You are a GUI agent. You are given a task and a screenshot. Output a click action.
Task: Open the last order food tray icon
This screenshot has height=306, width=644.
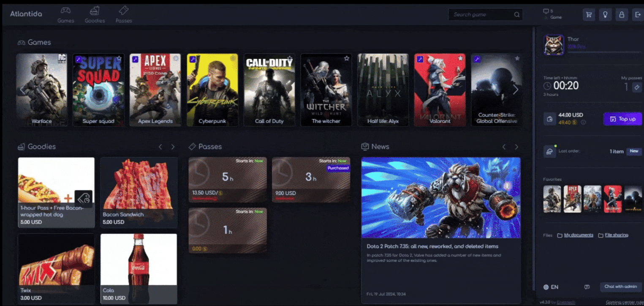click(x=549, y=151)
